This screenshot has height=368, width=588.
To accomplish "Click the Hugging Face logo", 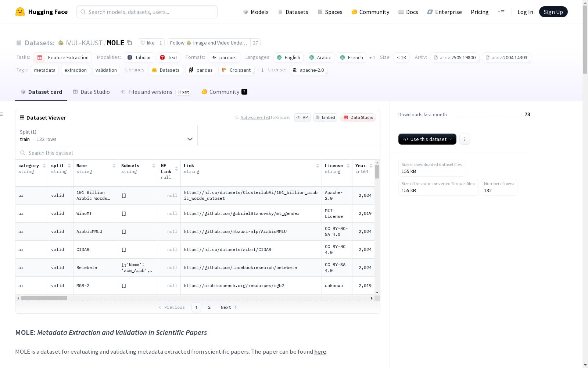I will coord(42,12).
